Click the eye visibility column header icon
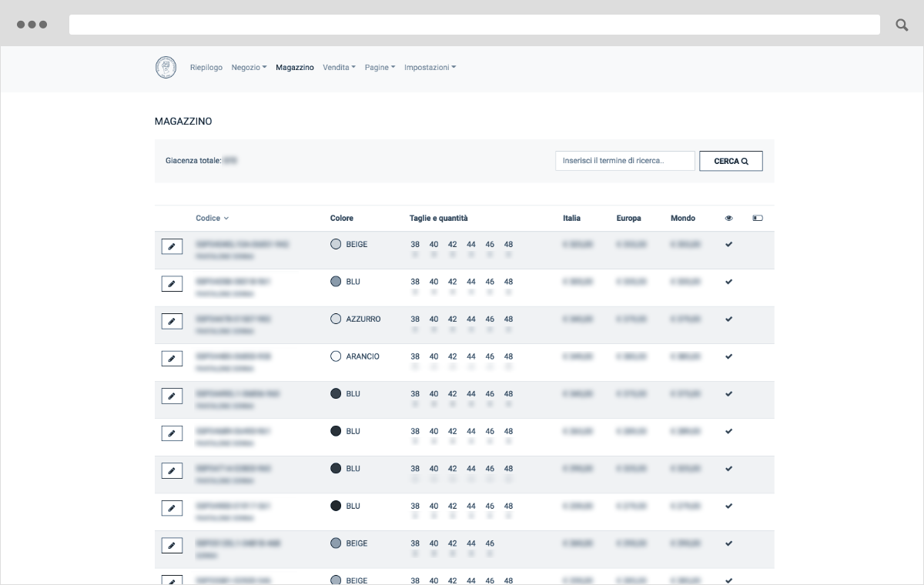Image resolution: width=924 pixels, height=585 pixels. 728,219
